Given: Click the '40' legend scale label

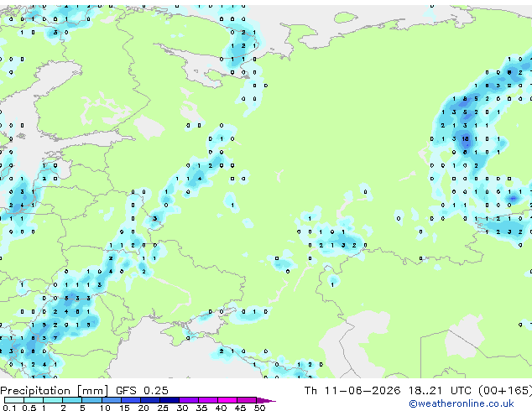Looking at the screenshot, I should coord(221,408).
